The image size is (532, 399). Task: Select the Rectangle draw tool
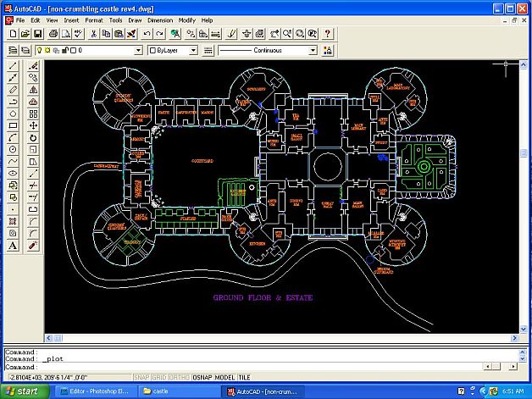click(14, 125)
